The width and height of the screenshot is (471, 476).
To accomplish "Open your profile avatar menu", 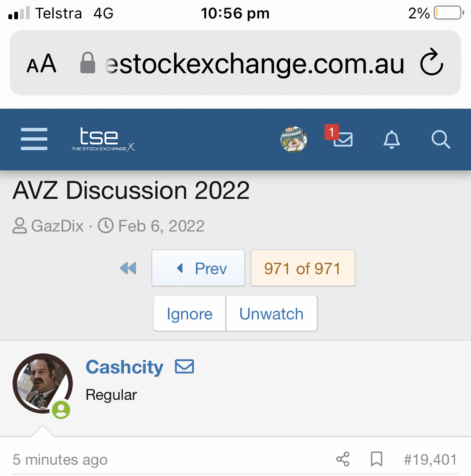I will [293, 139].
